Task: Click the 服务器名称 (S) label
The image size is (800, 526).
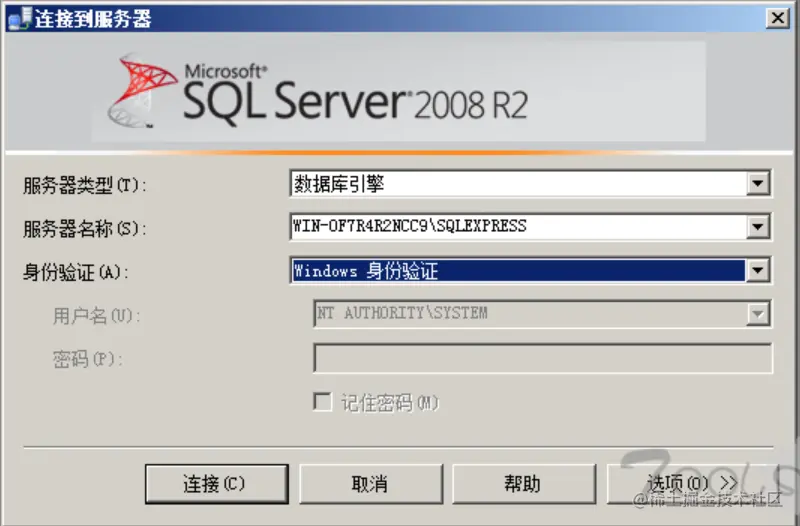Action: click(85, 229)
